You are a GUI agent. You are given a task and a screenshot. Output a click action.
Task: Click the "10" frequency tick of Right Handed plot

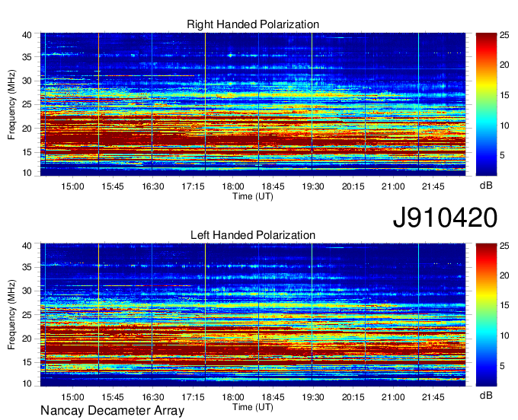click(x=27, y=173)
